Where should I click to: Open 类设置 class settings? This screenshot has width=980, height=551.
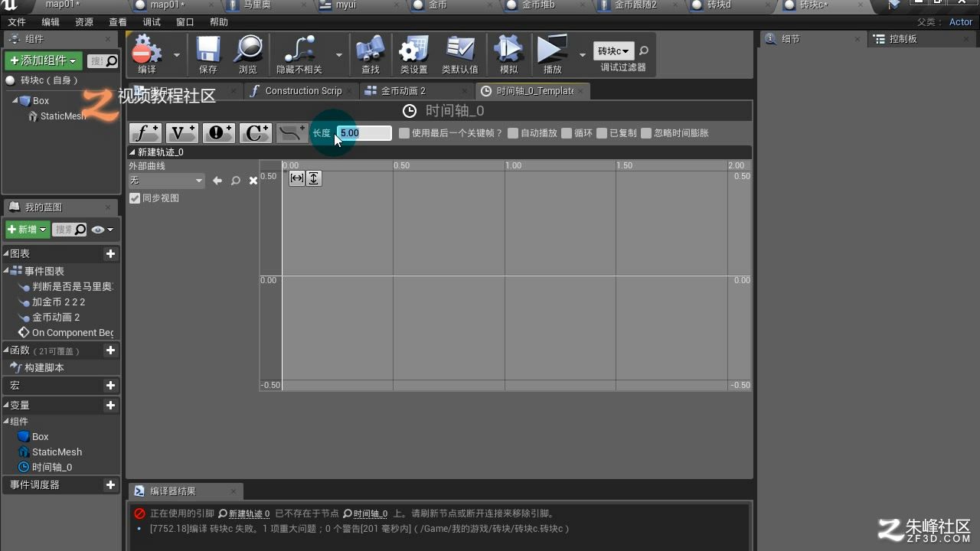click(413, 54)
